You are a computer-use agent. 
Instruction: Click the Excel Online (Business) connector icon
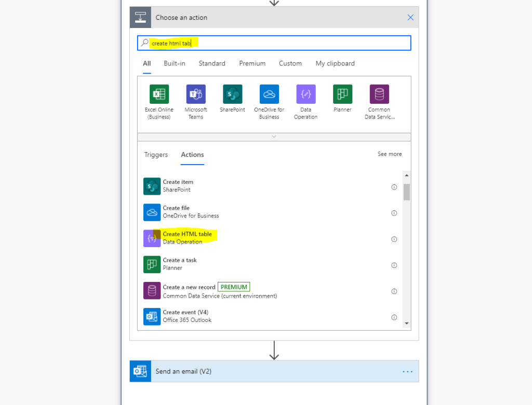pos(159,94)
